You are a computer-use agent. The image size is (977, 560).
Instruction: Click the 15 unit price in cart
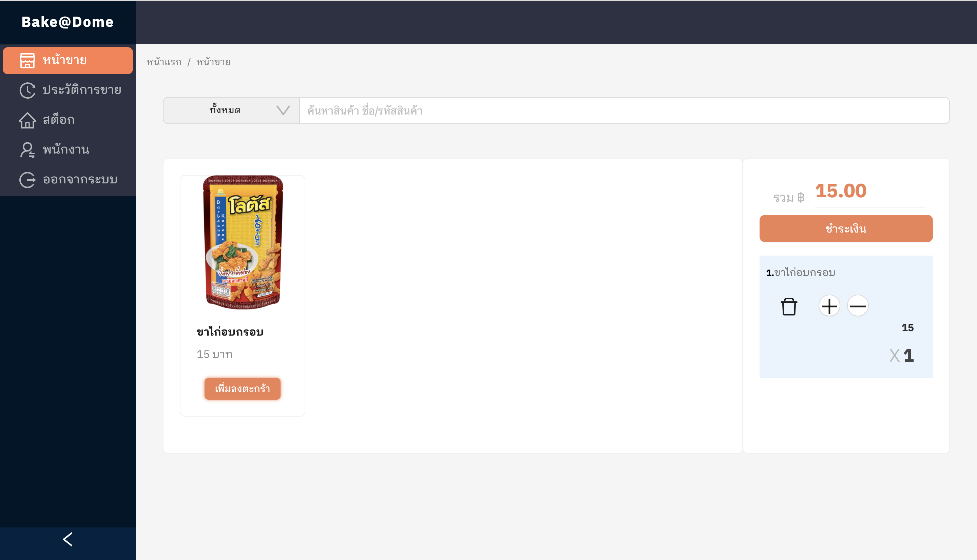907,328
